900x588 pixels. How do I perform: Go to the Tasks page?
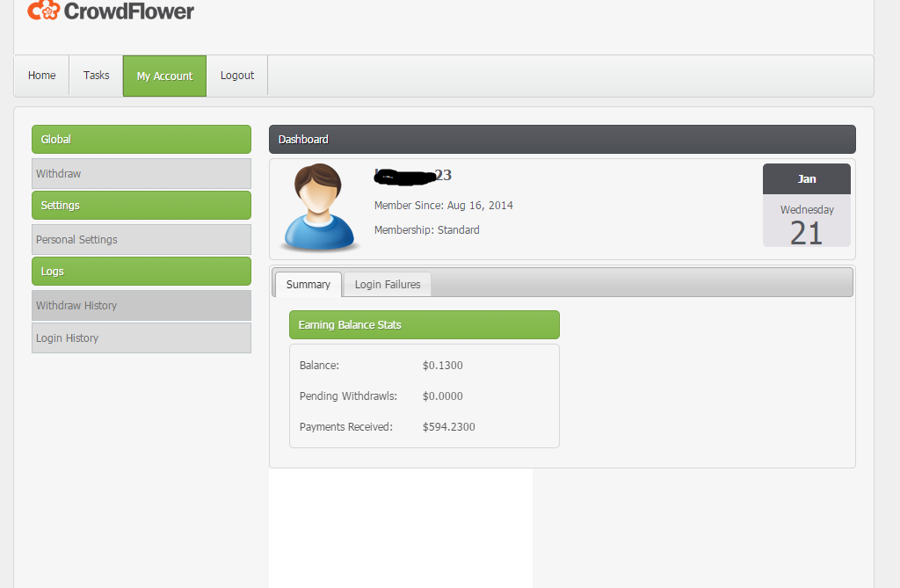pos(96,76)
